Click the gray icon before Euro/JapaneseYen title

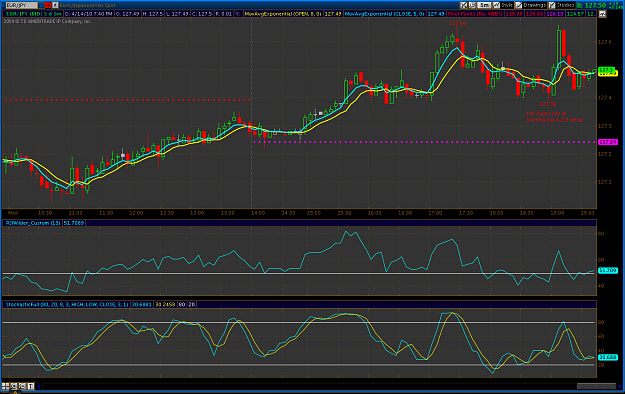[55, 5]
